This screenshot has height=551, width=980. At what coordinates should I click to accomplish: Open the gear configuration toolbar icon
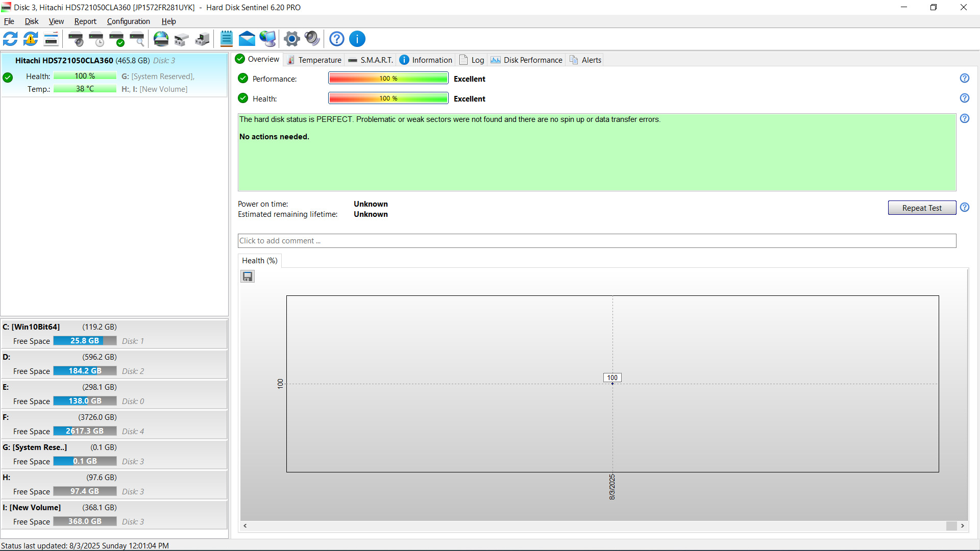click(292, 39)
